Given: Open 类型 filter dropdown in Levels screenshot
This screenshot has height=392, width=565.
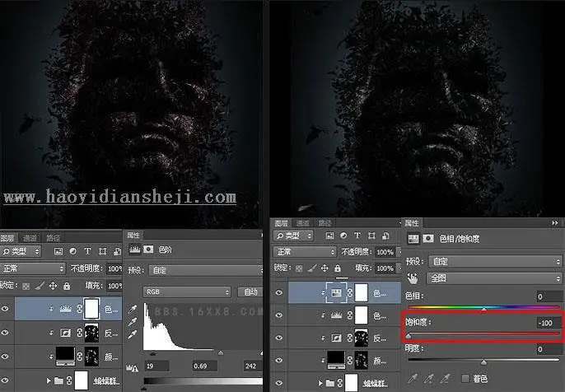Looking at the screenshot, I should click(21, 251).
